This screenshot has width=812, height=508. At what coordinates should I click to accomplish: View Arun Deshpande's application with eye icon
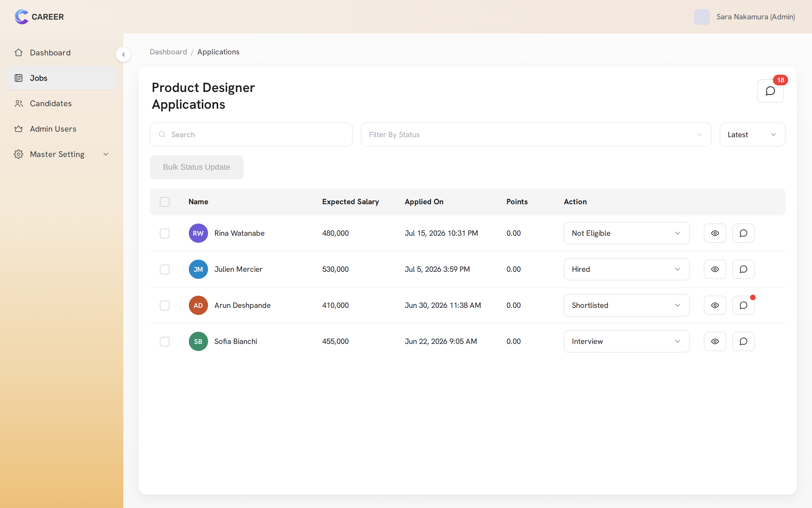(715, 305)
